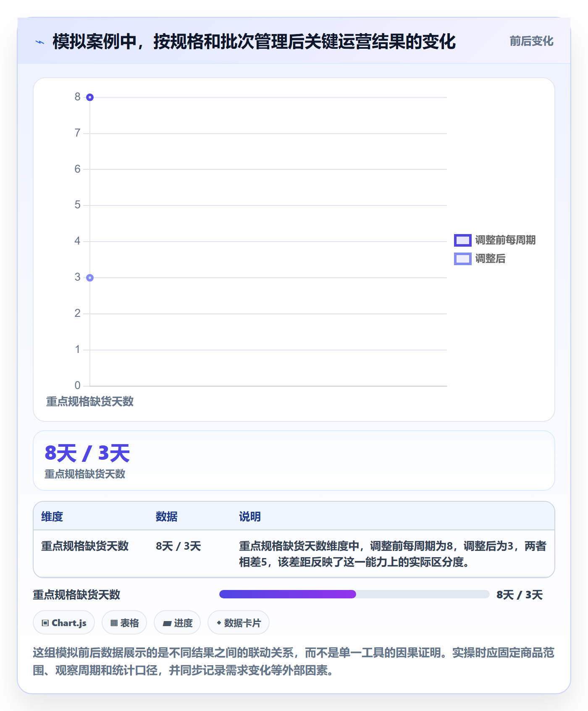Click the 说明 column header
588x711 pixels.
coord(250,516)
